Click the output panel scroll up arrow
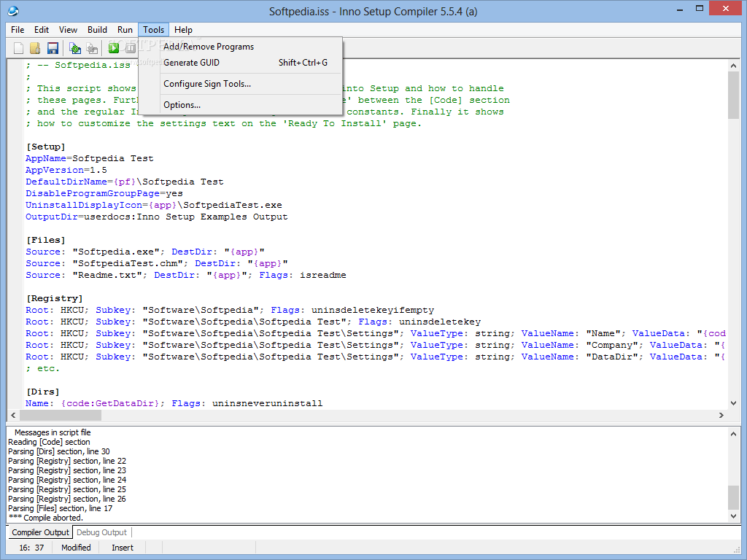 (x=733, y=434)
